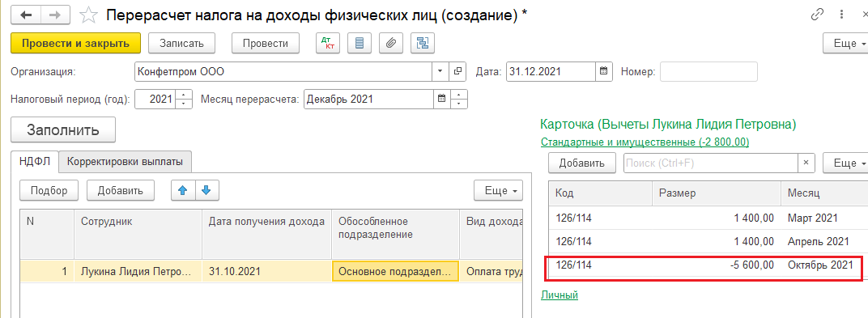
Task: Click Провести и закрыть button
Action: (x=76, y=43)
